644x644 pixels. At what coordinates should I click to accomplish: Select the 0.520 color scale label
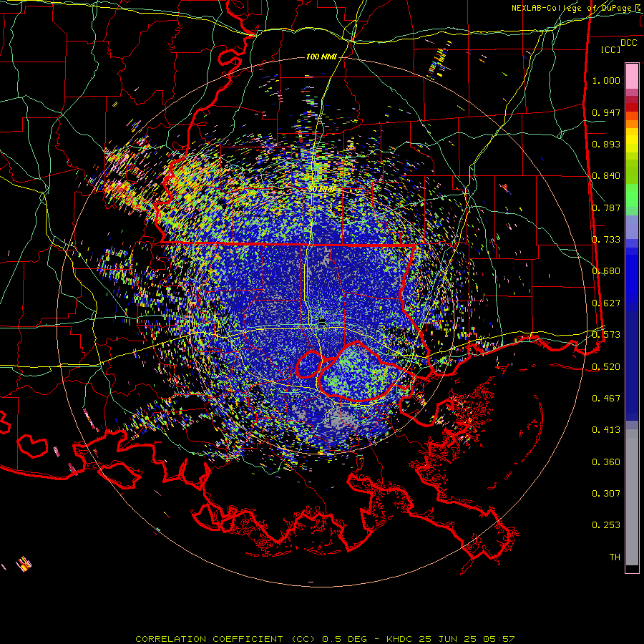coord(606,367)
